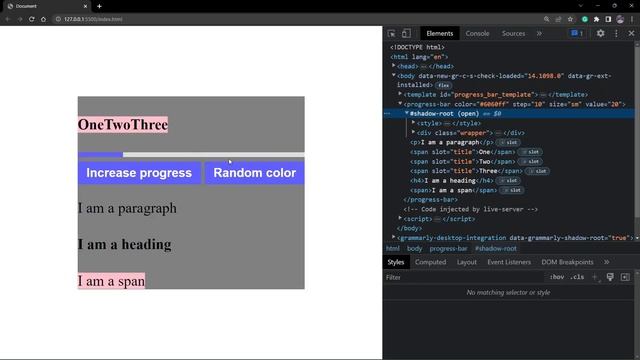Click the address bar URL
The image size is (640, 360).
pos(93,19)
